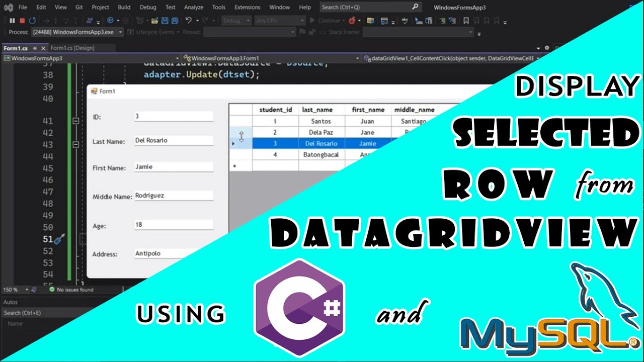
Task: Switch to the Form1.cs [Design] tab
Action: tap(72, 48)
